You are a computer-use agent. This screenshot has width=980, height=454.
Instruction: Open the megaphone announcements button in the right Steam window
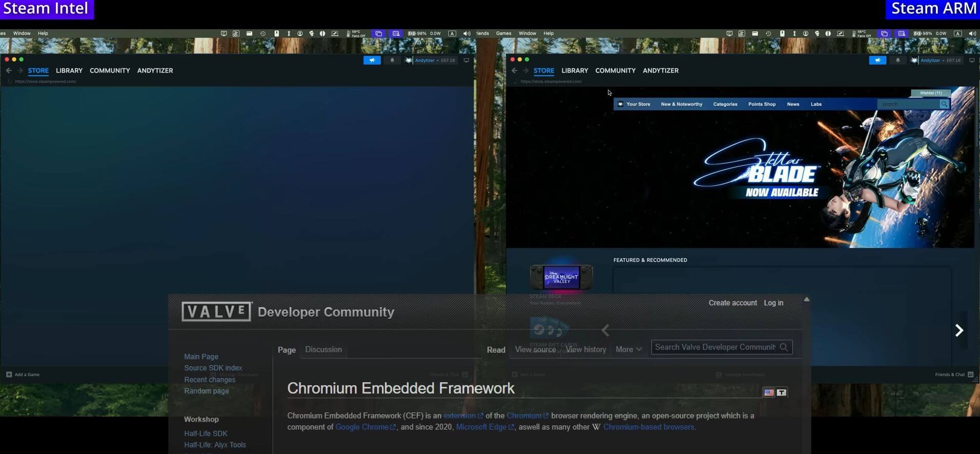[x=877, y=60]
